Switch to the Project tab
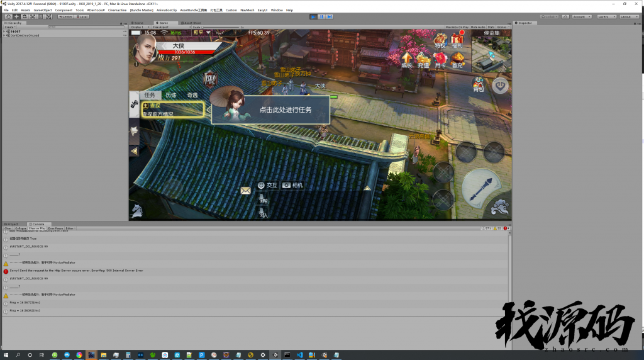The image size is (644, 360). pos(11,225)
